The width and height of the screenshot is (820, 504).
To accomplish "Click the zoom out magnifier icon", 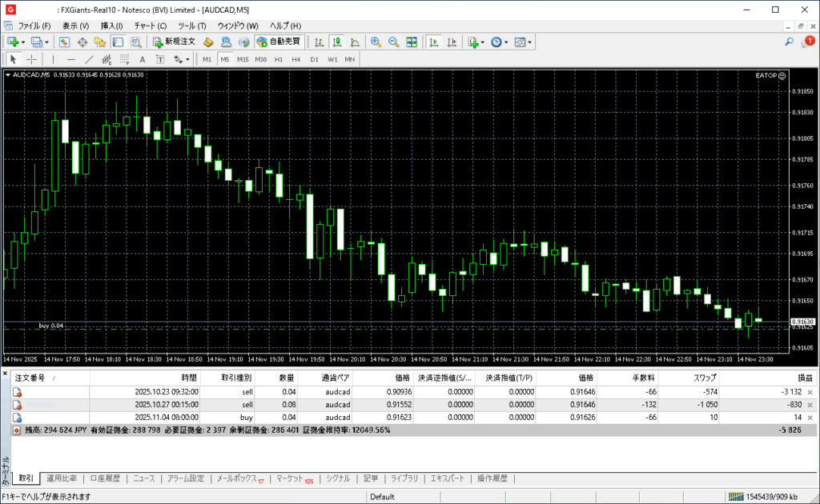I will pos(393,42).
